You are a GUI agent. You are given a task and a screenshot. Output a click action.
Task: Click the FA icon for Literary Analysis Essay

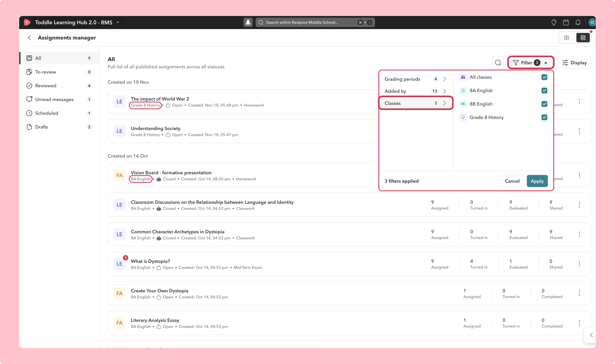coord(119,323)
